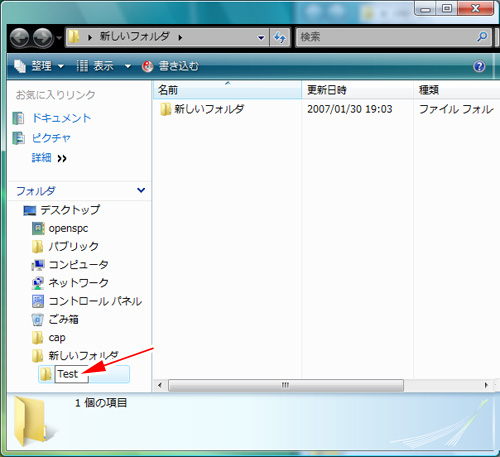Click the Back navigation arrow button

click(19, 38)
